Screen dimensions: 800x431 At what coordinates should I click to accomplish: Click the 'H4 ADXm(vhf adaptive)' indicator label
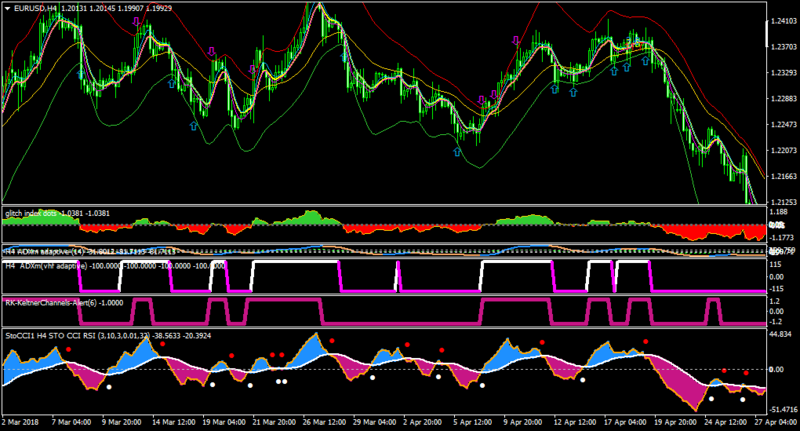(46, 266)
